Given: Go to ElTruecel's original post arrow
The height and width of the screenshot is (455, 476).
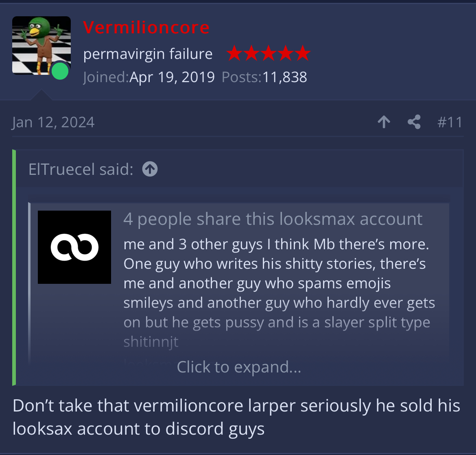Looking at the screenshot, I should (x=150, y=169).
